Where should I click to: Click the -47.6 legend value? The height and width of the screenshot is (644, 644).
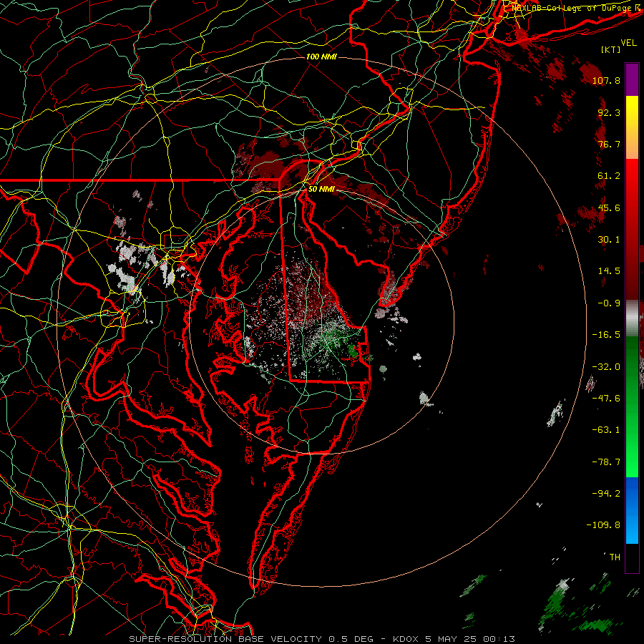[606, 399]
